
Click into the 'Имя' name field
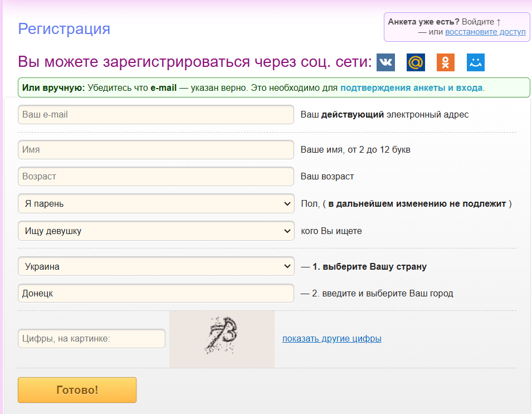click(x=155, y=150)
